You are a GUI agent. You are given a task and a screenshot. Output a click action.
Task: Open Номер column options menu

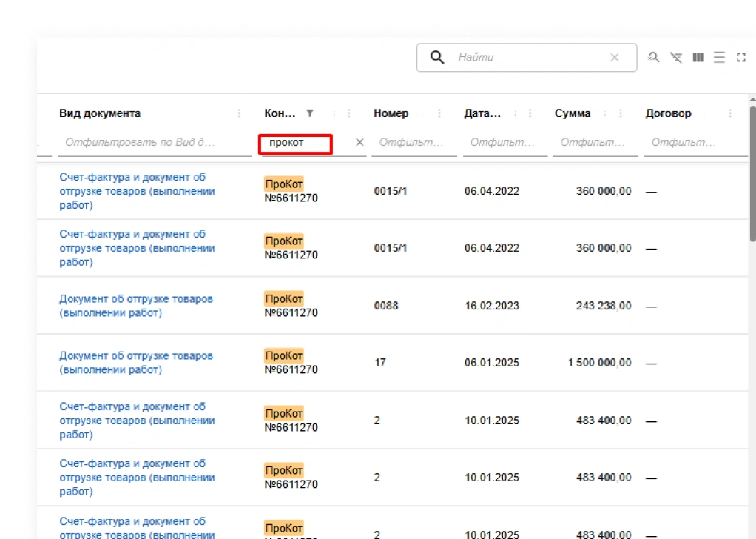click(439, 113)
